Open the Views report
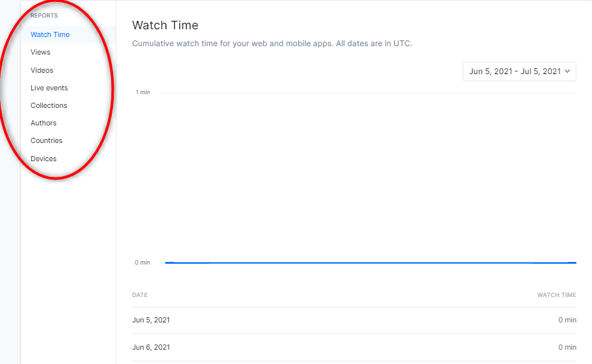 [x=40, y=52]
